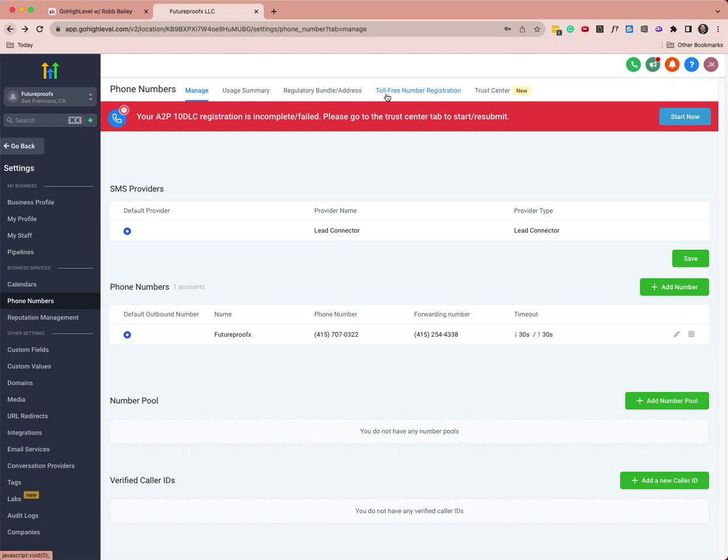Open Reputation Management settings
Image resolution: width=728 pixels, height=560 pixels.
point(43,317)
